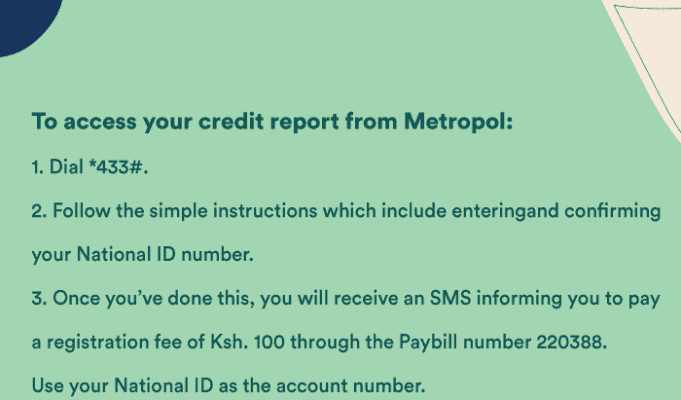This screenshot has height=400, width=681.
Task: Click the dark navy circle shape
Action: (26, 22)
